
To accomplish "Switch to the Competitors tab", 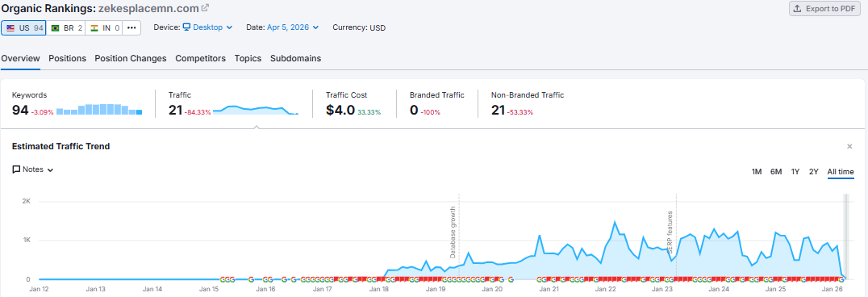I will (x=200, y=58).
